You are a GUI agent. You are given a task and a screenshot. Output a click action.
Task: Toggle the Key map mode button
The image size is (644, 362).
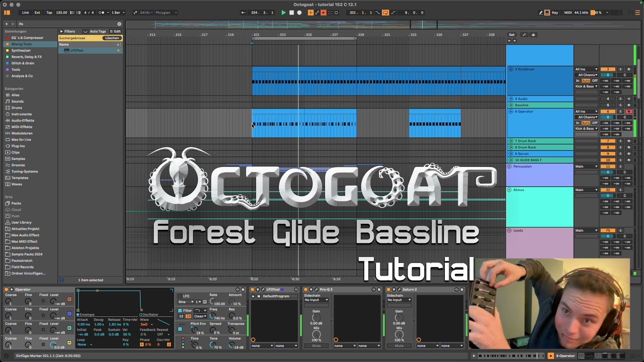coord(555,13)
